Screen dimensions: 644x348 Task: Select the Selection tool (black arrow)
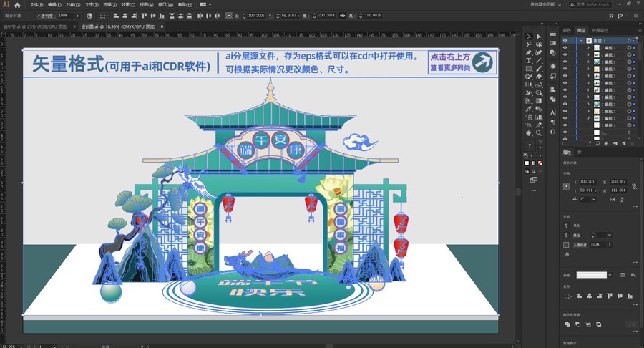coord(529,37)
